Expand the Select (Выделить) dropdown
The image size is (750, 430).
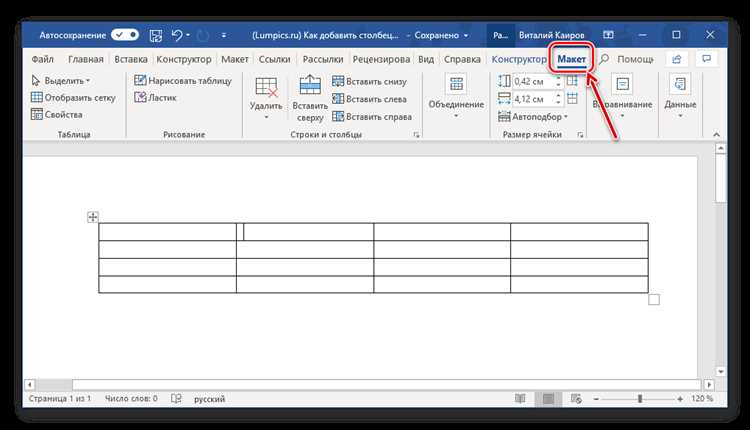pyautogui.click(x=61, y=80)
